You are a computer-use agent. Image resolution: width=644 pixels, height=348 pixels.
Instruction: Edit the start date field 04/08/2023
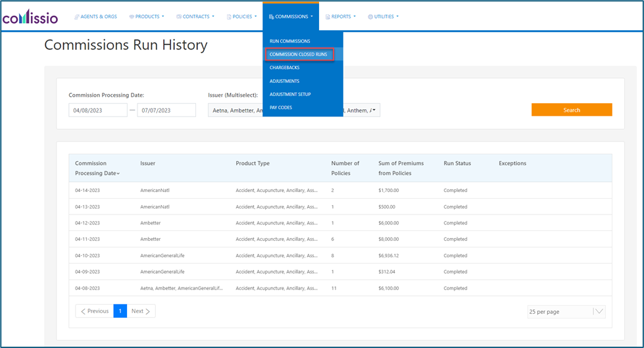pyautogui.click(x=97, y=111)
